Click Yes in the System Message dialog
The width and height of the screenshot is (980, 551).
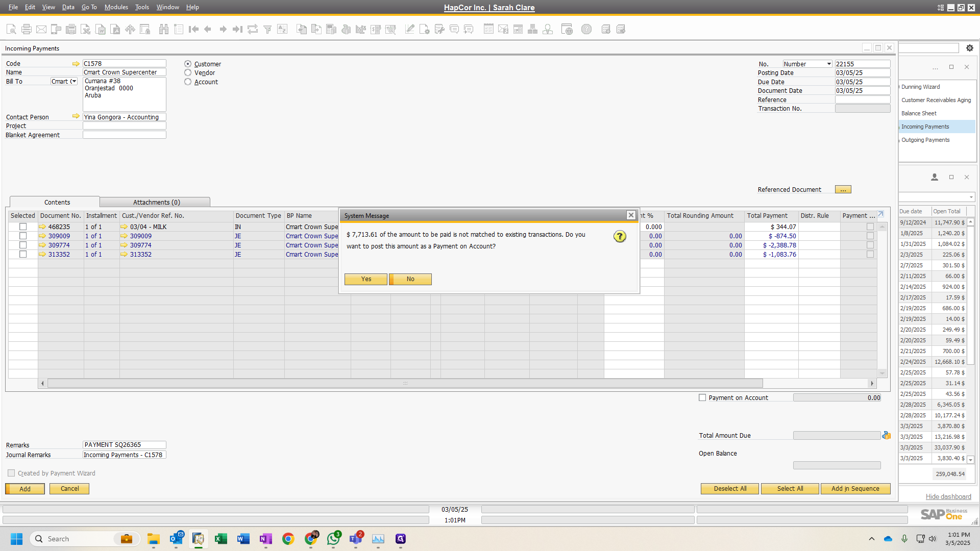(366, 279)
